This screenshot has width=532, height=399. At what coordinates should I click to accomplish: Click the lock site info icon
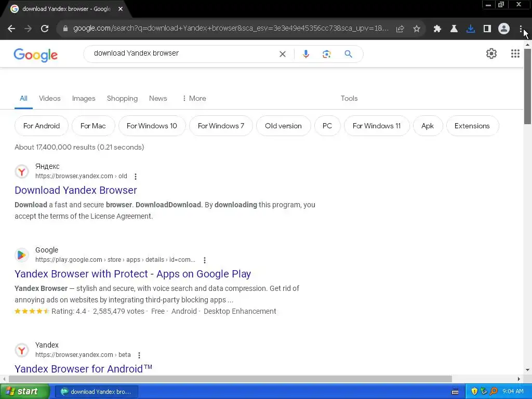point(65,29)
